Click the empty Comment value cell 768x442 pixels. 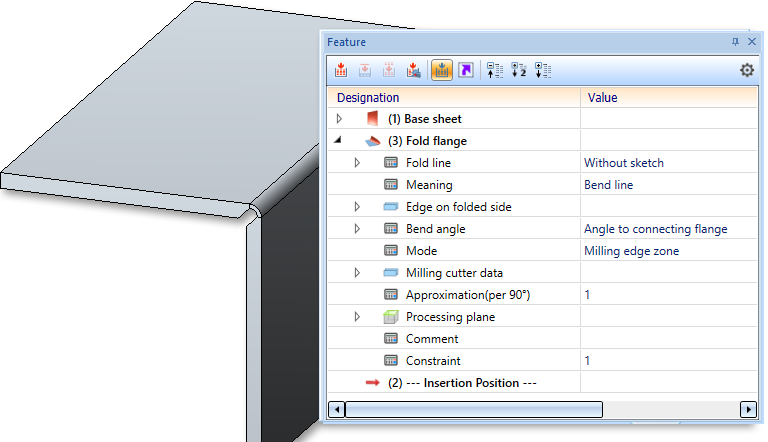[x=669, y=339]
